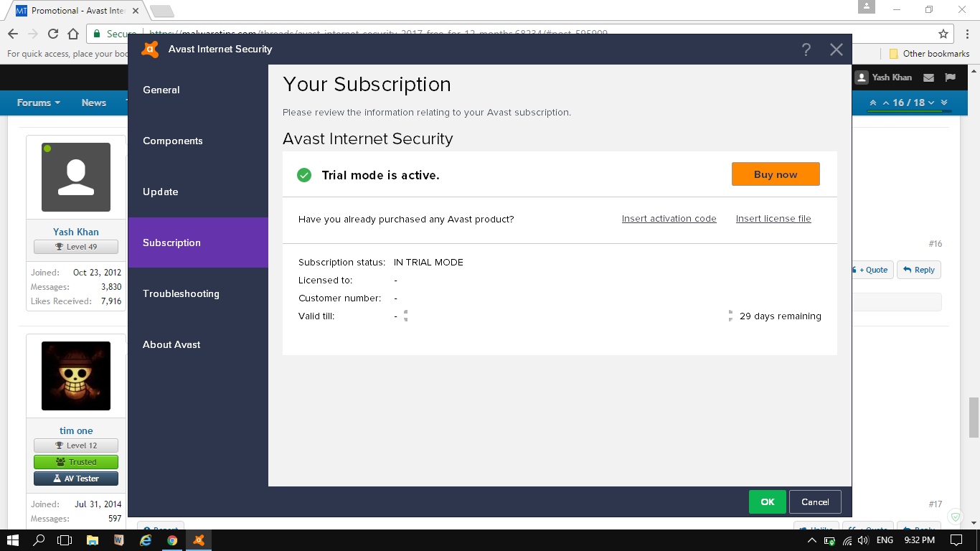Click the Chrome profile icon in title bar
The height and width of the screenshot is (551, 980).
click(867, 7)
